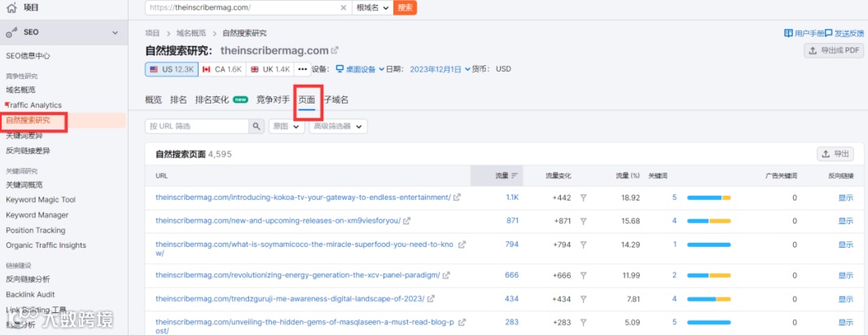Open date dropdown 2023年12月1日

pos(440,69)
